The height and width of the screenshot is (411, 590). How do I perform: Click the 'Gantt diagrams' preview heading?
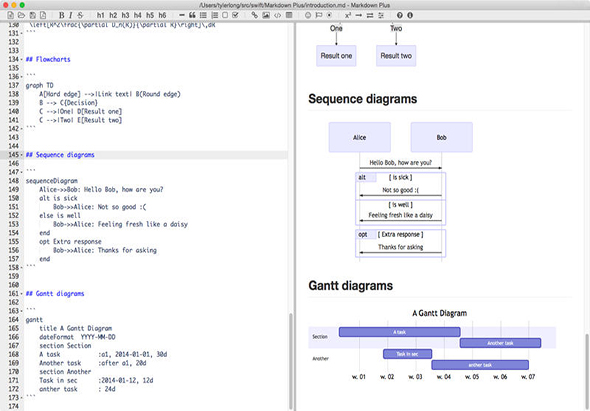pos(351,286)
